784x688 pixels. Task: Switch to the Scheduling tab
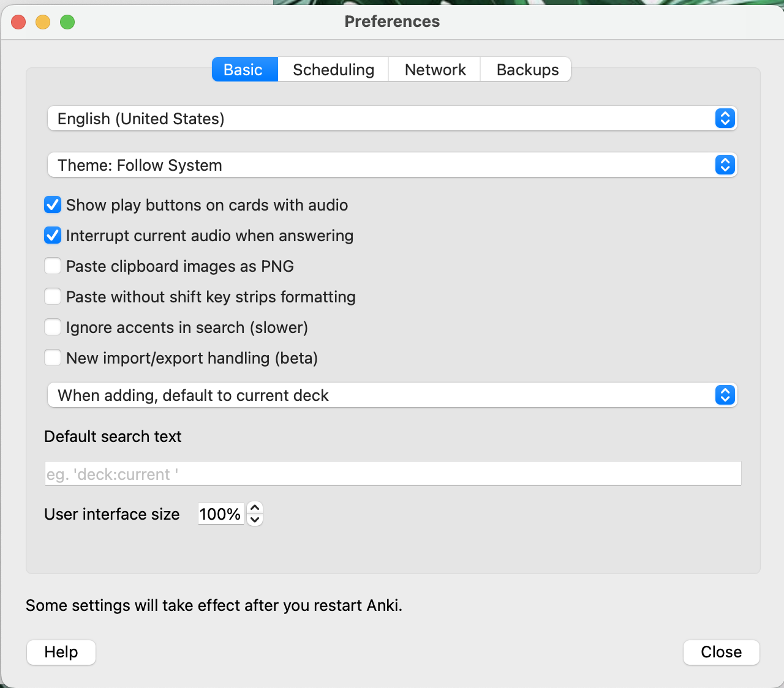coord(333,70)
